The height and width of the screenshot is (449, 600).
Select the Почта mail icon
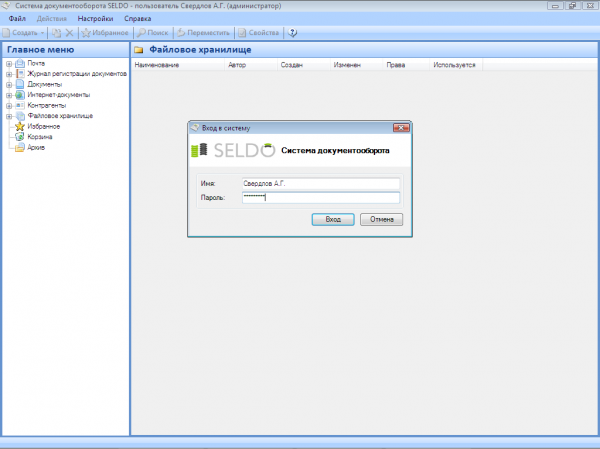click(20, 64)
